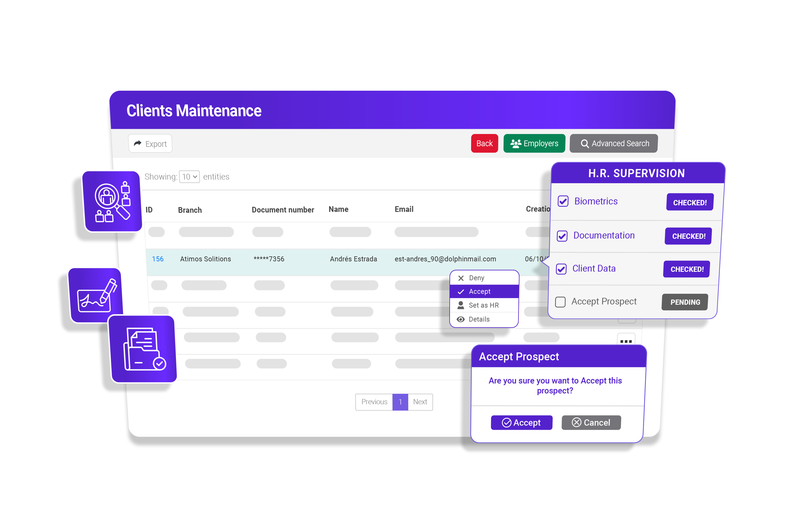This screenshot has width=806, height=532.
Task: Uncheck the Client Data checkbox
Action: pyautogui.click(x=561, y=269)
